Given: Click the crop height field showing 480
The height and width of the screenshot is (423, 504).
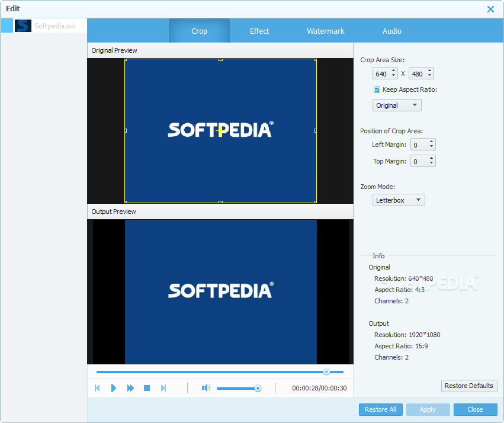Looking at the screenshot, I should coord(418,74).
